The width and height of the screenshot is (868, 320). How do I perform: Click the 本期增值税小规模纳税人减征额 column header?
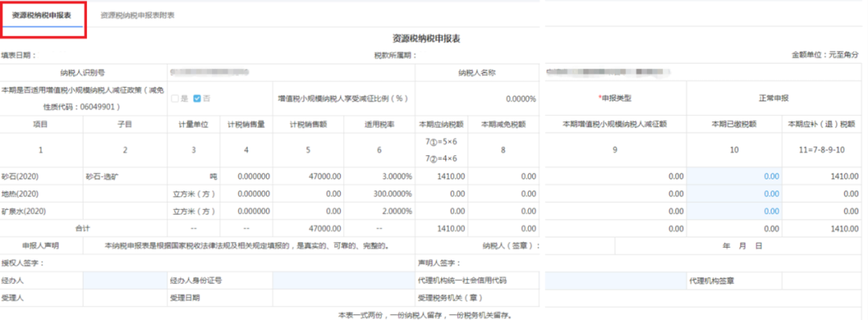click(x=615, y=124)
